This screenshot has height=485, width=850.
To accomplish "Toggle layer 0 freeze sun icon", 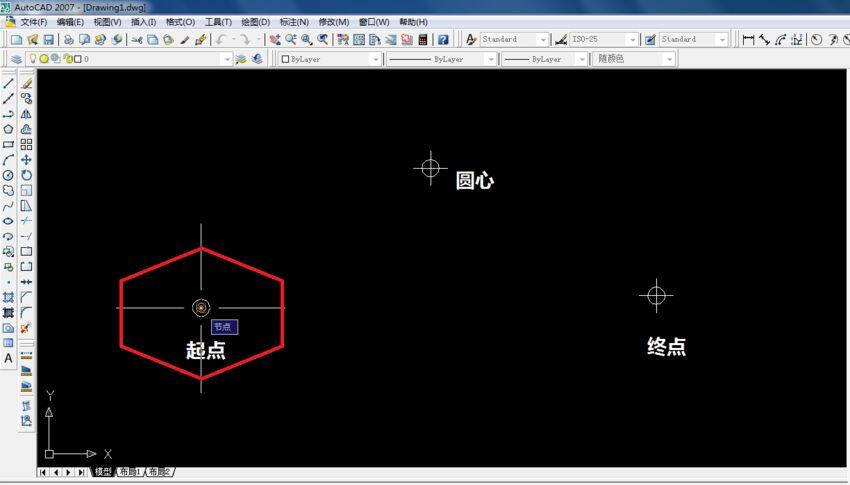I will coord(44,59).
